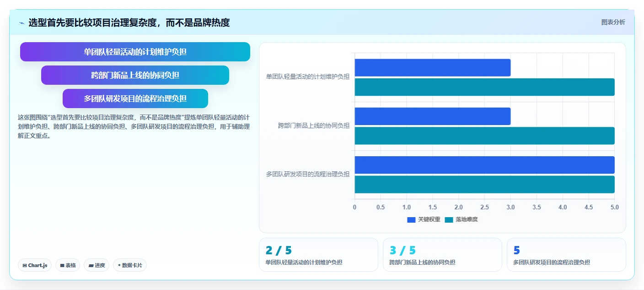
Task: Click blue 关键权重 bar for 多团队研发项目
Action: click(x=484, y=165)
